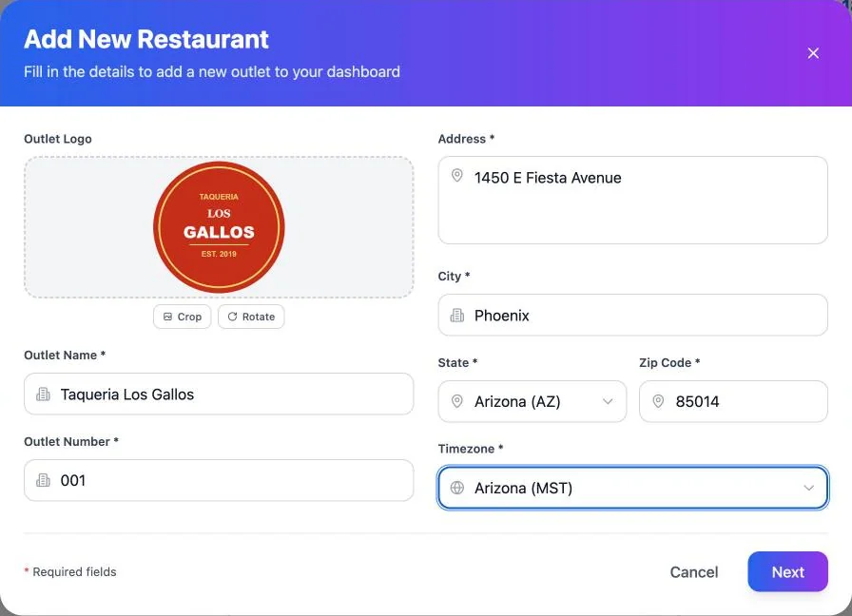The image size is (852, 616).
Task: Click the pin icon in State dropdown
Action: click(x=457, y=401)
